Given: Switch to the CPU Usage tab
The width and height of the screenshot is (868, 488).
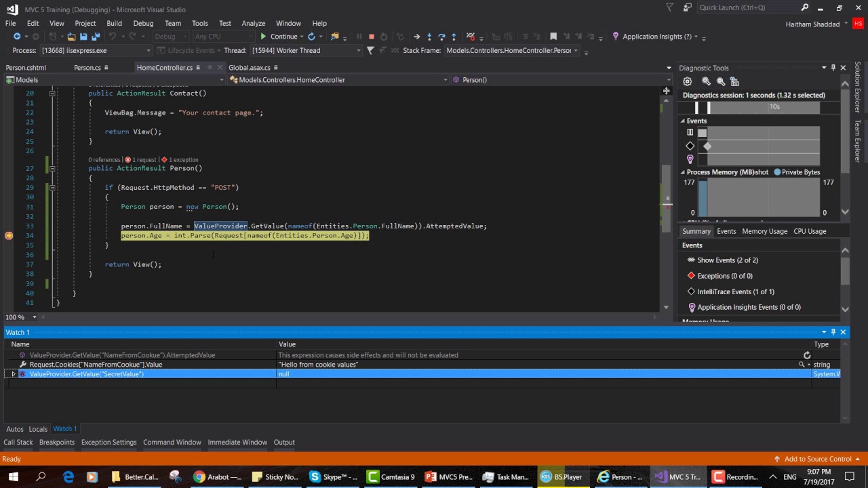Looking at the screenshot, I should point(810,231).
